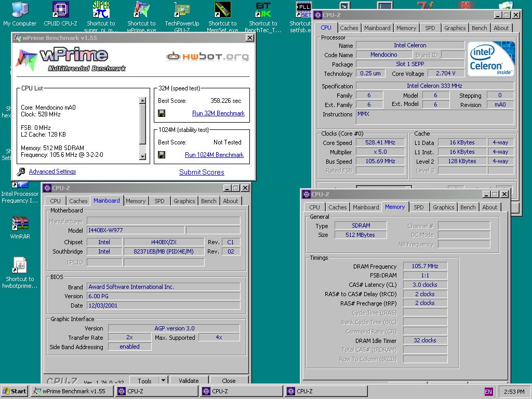
Task: Click Run 32M Benchmark link
Action: click(x=218, y=113)
